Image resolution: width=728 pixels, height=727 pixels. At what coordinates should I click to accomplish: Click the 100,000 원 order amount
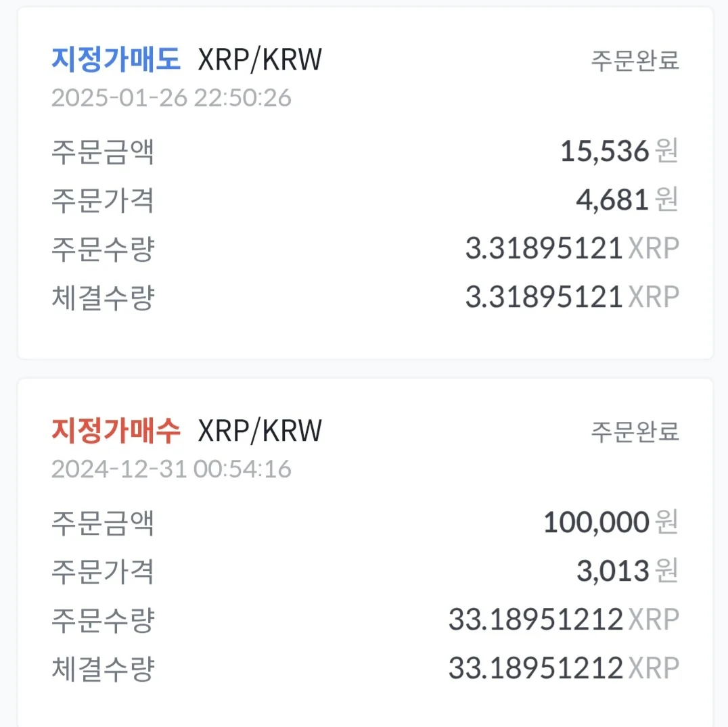point(610,522)
